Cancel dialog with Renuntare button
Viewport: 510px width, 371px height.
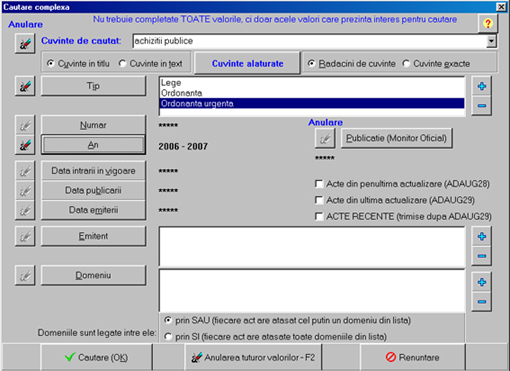click(x=413, y=357)
